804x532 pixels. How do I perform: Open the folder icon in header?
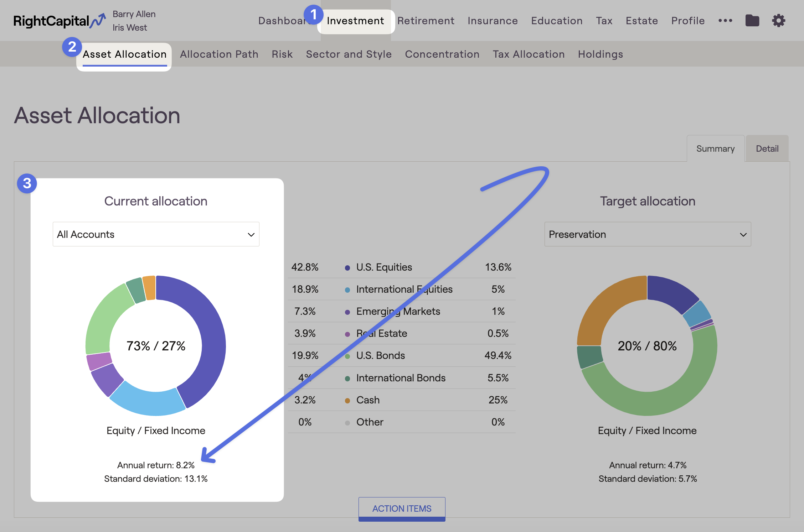[752, 21]
